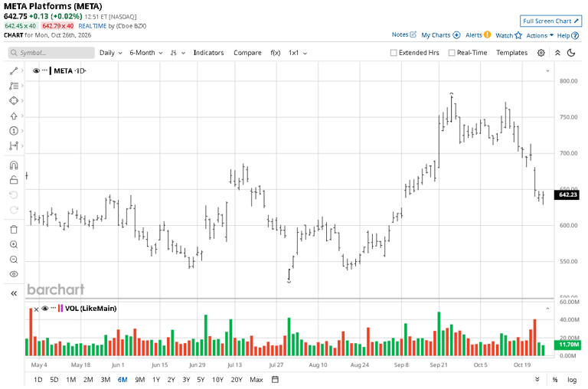
Task: Collapse the volume pane chevron
Action: coord(547,309)
